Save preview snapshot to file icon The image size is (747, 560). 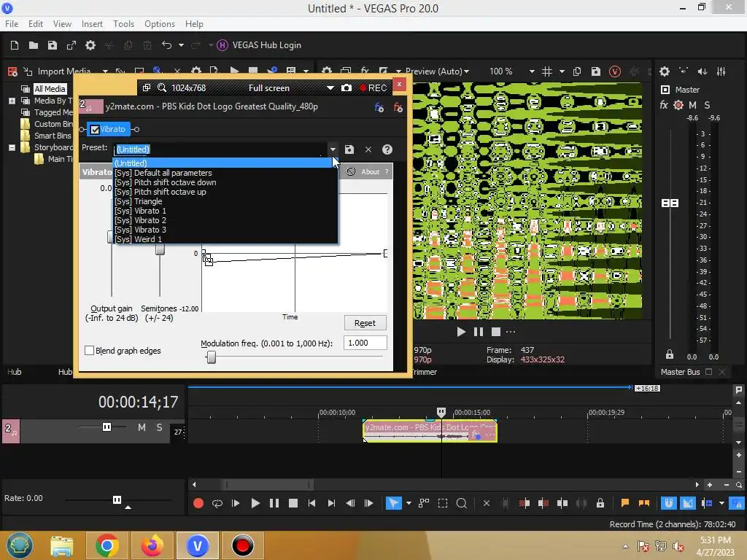595,71
